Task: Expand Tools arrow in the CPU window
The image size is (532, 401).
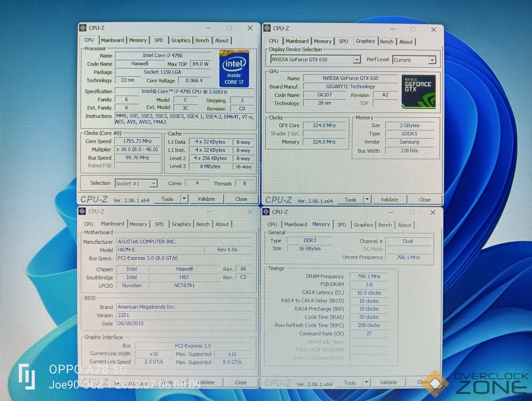Action: 184,199
